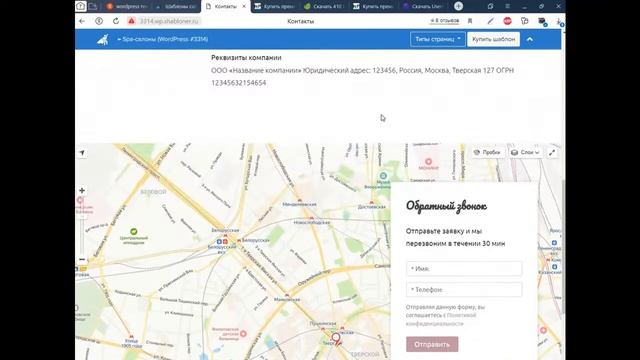Click the 'Отправить' submit button
Image resolution: width=640 pixels, height=360 pixels.
[432, 344]
